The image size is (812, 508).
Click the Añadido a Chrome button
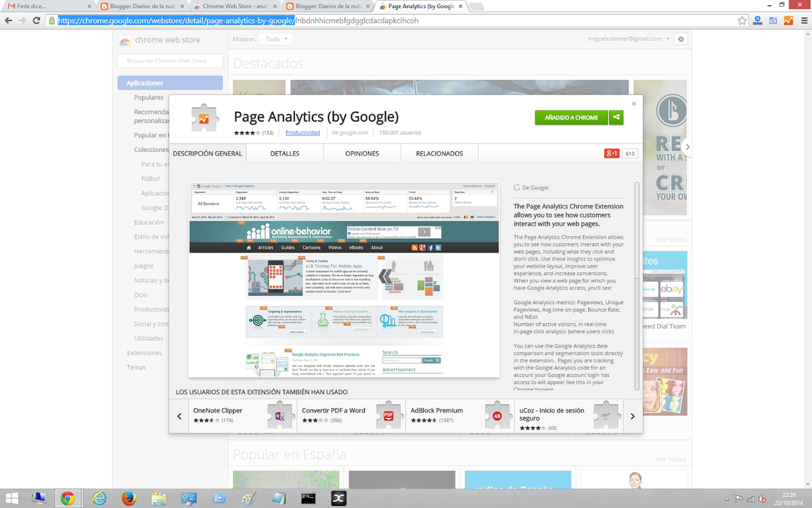tap(571, 117)
